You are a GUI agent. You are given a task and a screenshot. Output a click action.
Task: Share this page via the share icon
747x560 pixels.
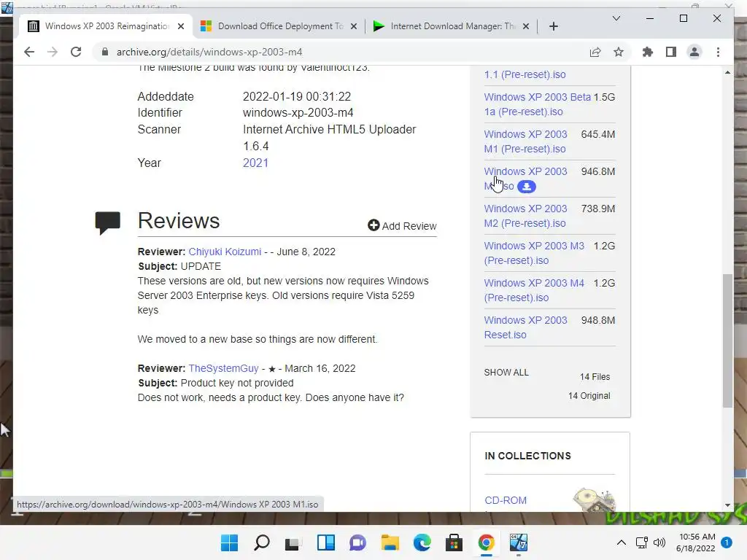(x=595, y=52)
